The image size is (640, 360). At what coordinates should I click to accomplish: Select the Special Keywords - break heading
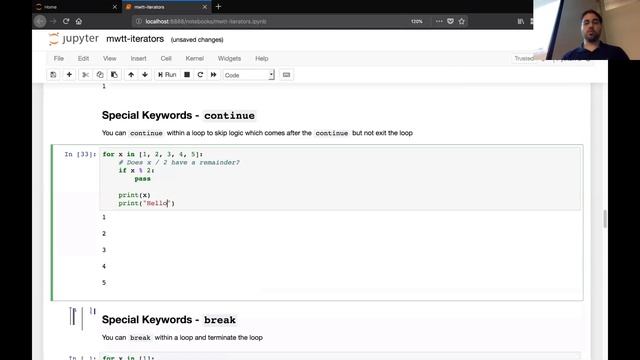click(169, 320)
